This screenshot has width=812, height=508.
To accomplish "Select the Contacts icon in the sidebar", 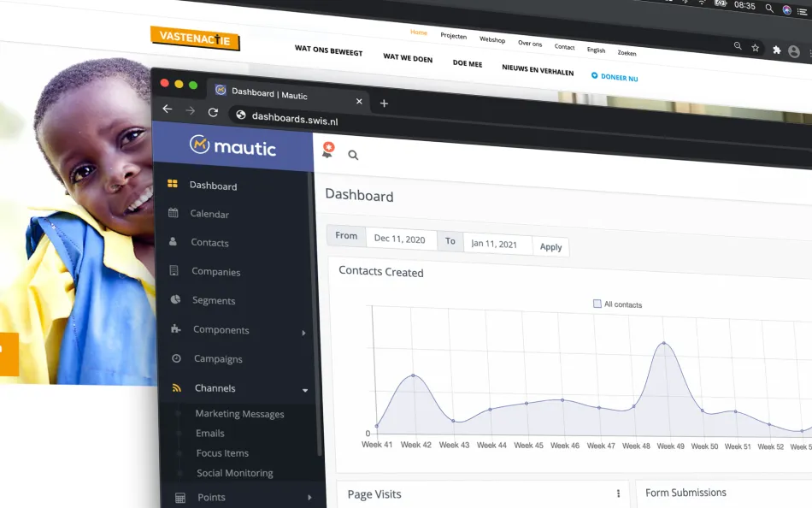I will click(173, 242).
